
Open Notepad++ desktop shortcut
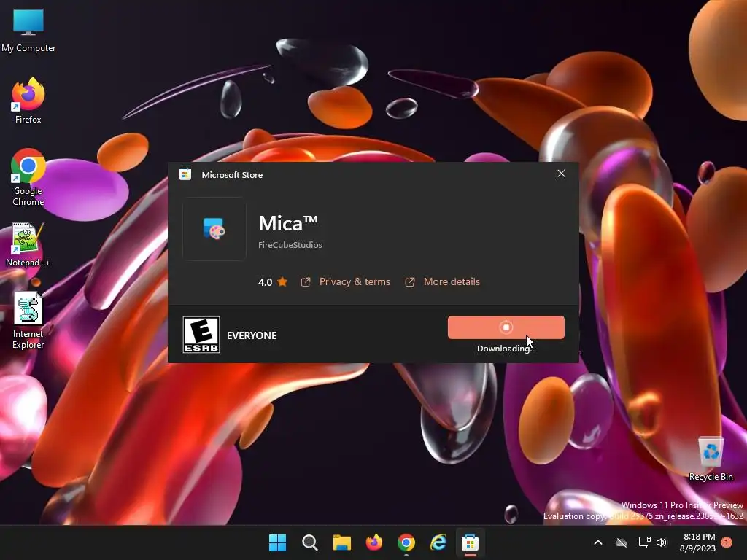pyautogui.click(x=28, y=244)
